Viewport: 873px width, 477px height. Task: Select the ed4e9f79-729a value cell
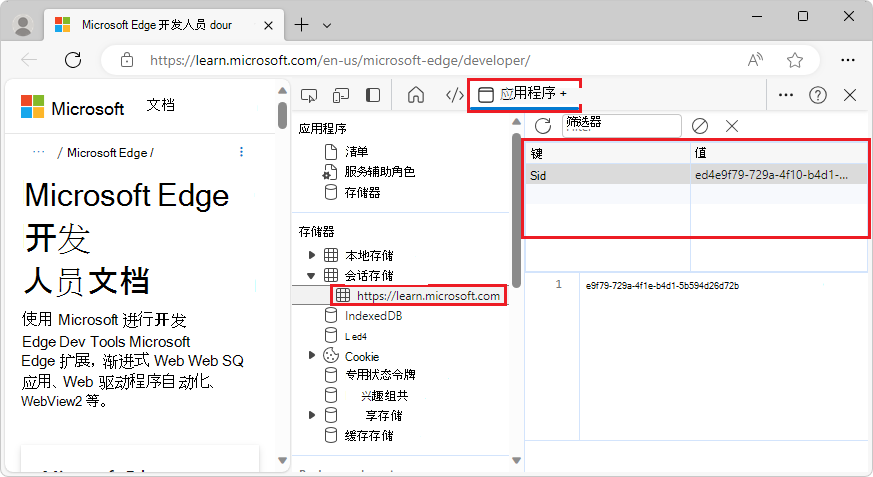pos(779,175)
